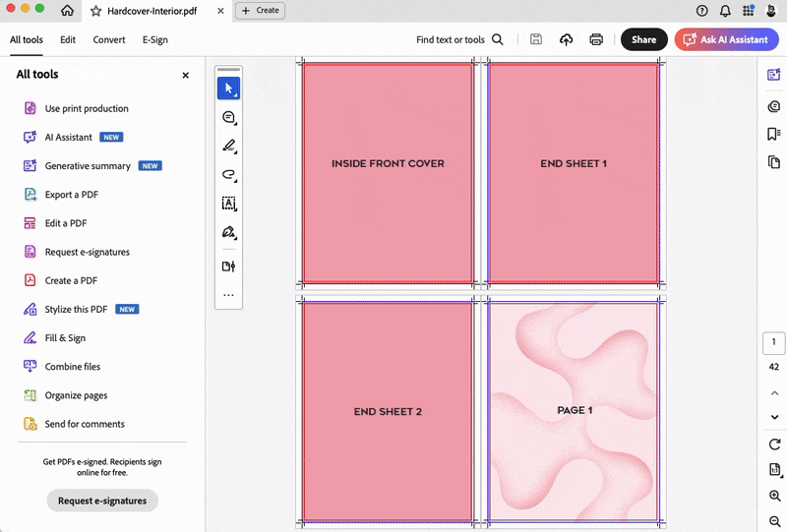Click Find text or tools search

click(459, 39)
